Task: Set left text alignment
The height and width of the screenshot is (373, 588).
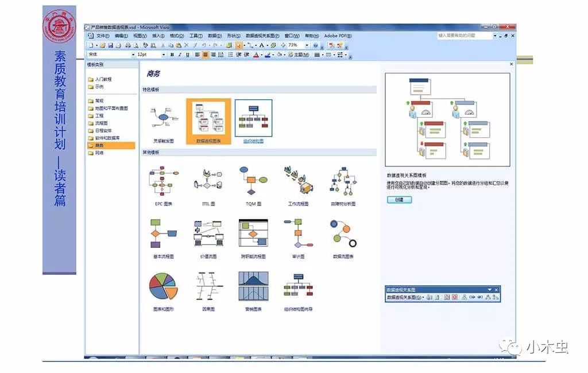Action: click(197, 55)
